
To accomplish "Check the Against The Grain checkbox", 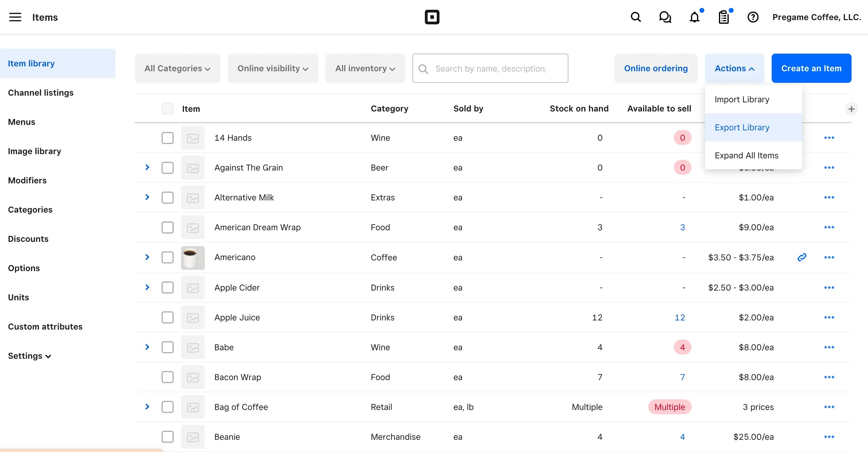I will (x=167, y=168).
